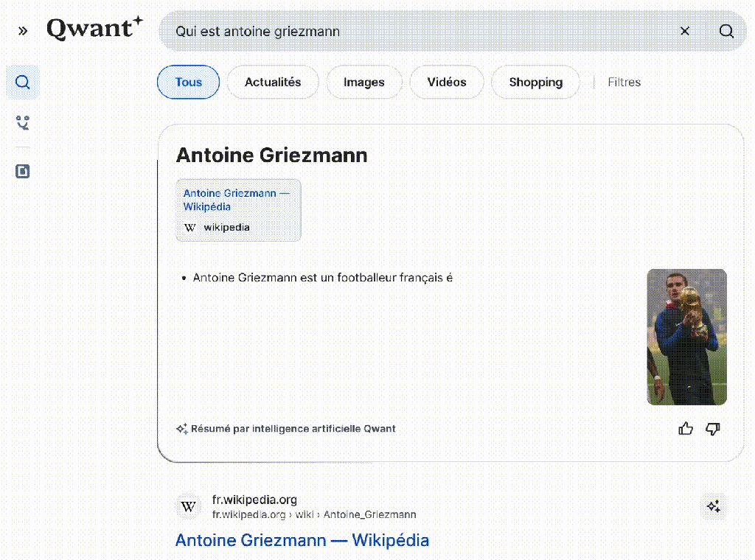Click the bullet text about footballeur français

point(323,278)
